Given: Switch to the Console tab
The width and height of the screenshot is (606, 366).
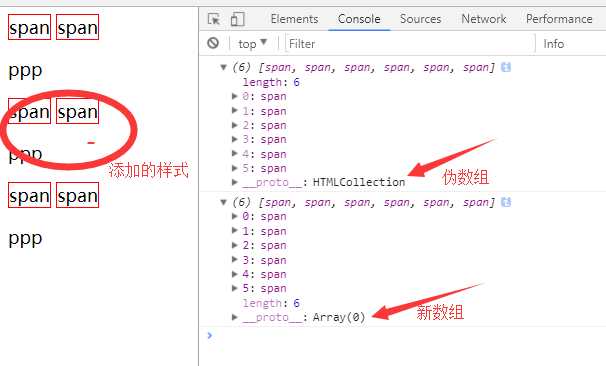Looking at the screenshot, I should (359, 19).
